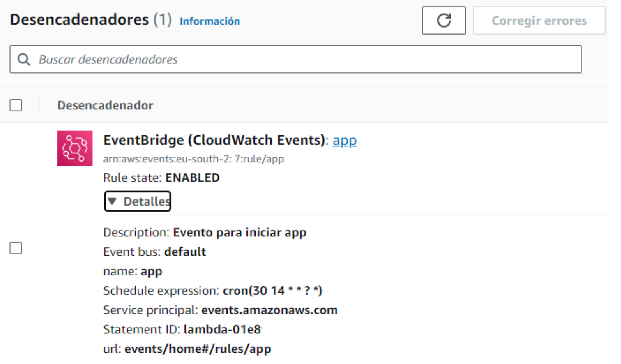Refresh the triggers list

(x=444, y=20)
